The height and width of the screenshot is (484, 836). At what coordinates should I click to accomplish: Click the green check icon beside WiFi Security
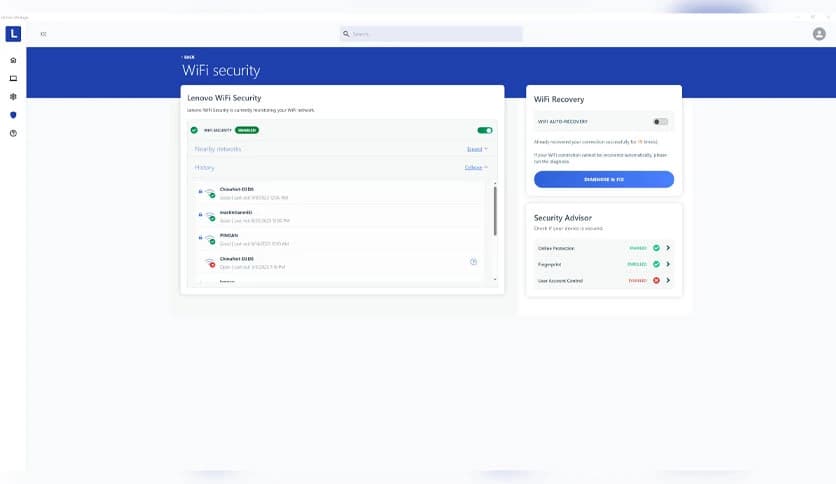click(194, 130)
